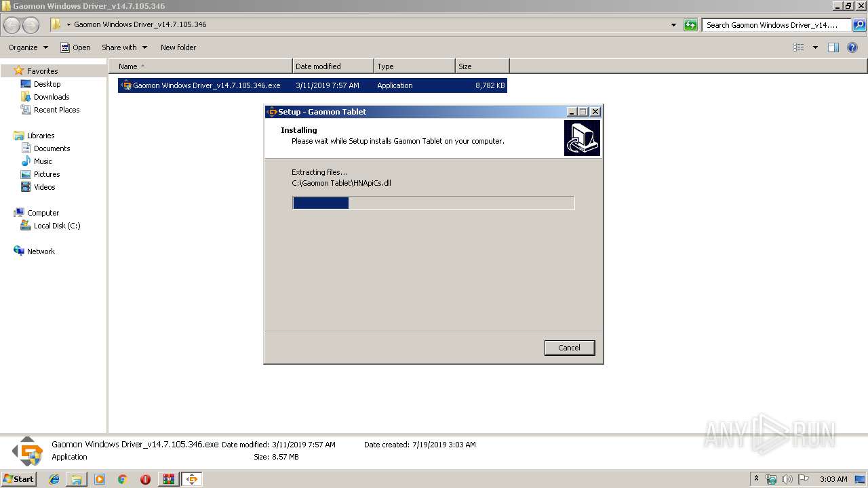This screenshot has height=488, width=868.
Task: Open Internet Explorer from taskbar
Action: 54,479
